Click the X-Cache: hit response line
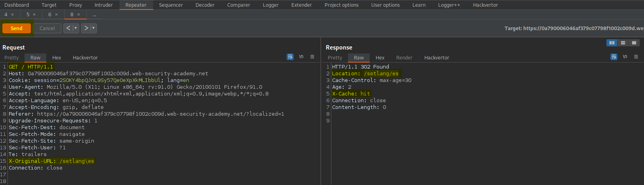Screen dimensions: 644x185 (x=351, y=93)
